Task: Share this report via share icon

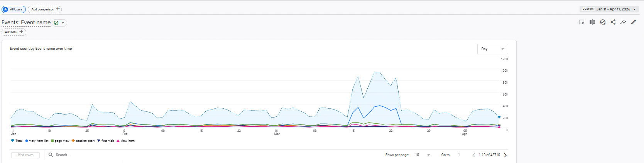Action: pos(613,22)
